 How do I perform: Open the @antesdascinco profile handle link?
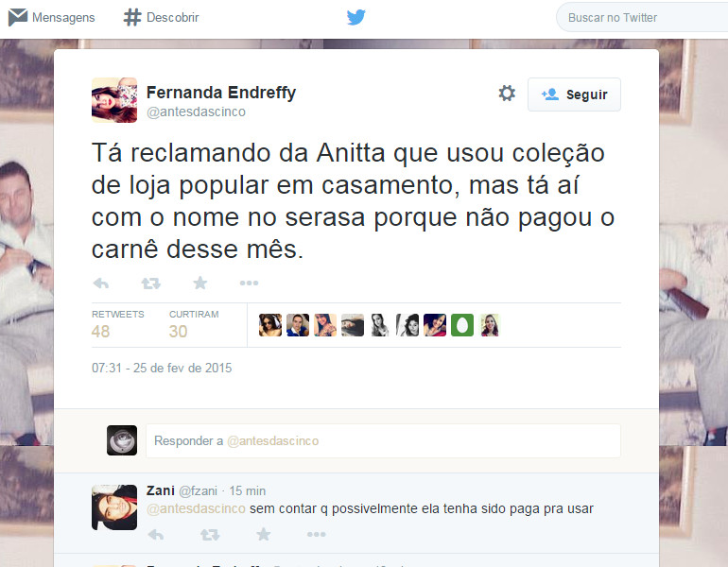point(196,112)
